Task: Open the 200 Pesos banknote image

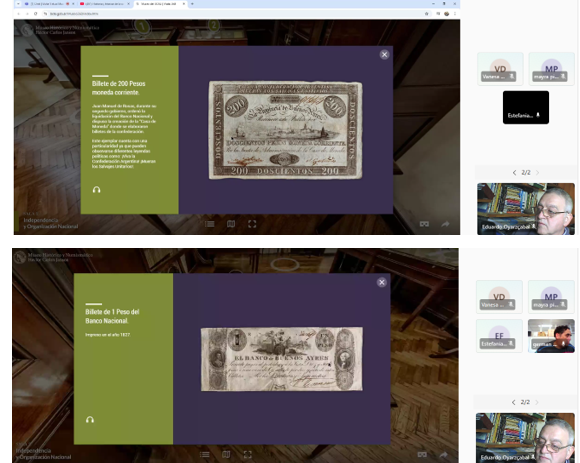Action: [286, 130]
